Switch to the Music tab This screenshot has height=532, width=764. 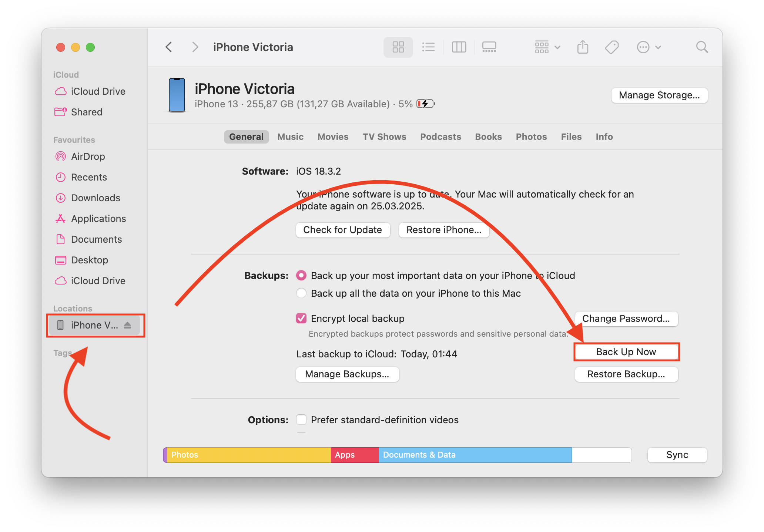pyautogui.click(x=291, y=137)
